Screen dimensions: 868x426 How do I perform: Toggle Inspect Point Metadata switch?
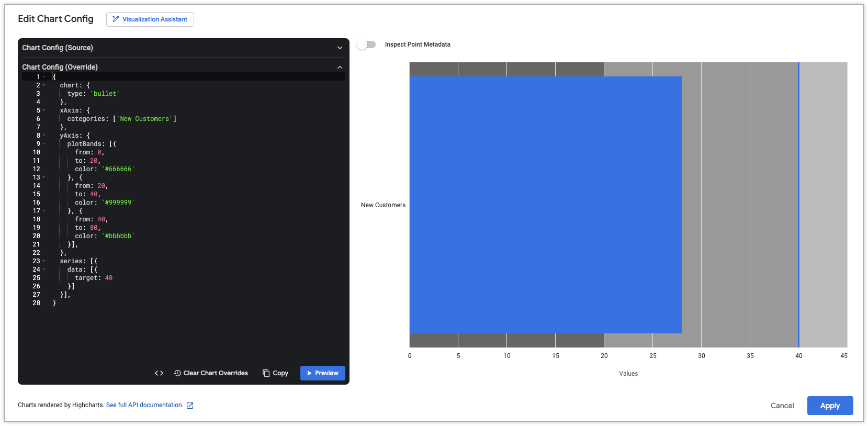point(367,44)
